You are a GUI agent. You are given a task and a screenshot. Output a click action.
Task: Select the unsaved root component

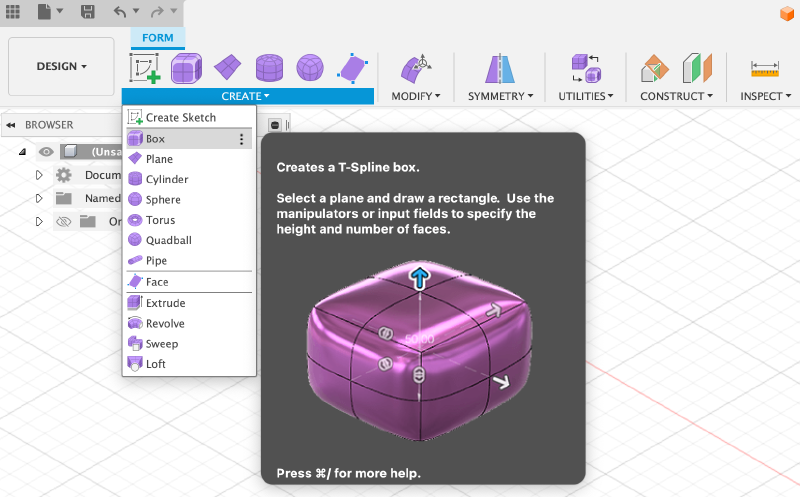[91, 152]
